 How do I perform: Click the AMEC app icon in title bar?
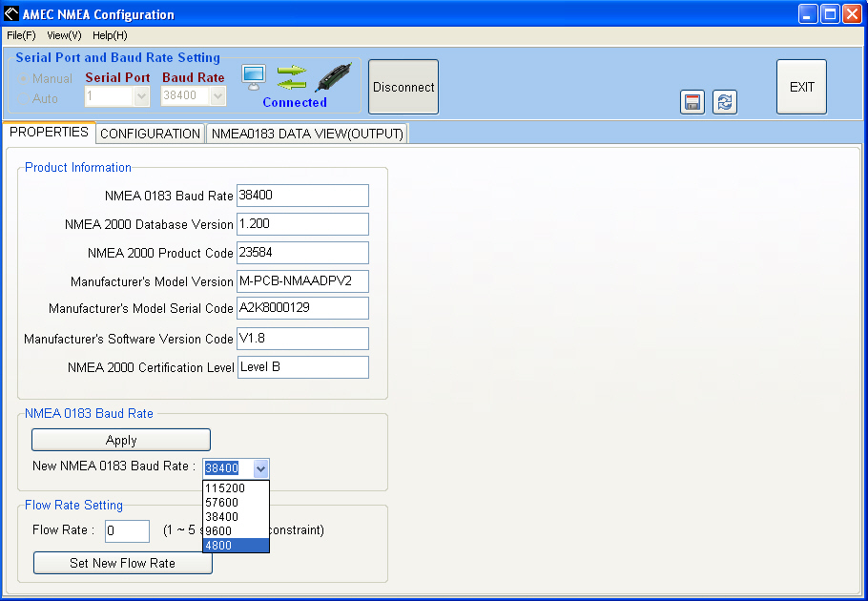pyautogui.click(x=11, y=14)
